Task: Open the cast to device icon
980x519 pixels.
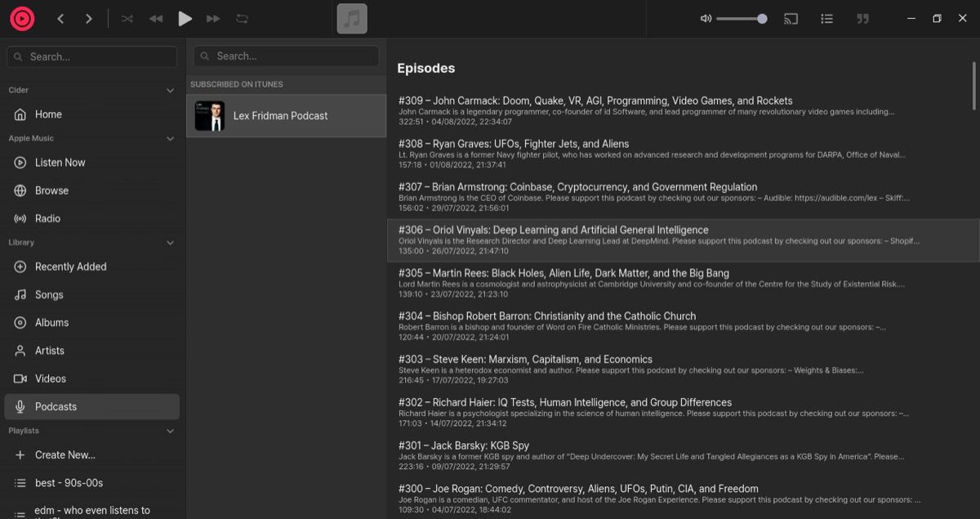Action: point(791,19)
